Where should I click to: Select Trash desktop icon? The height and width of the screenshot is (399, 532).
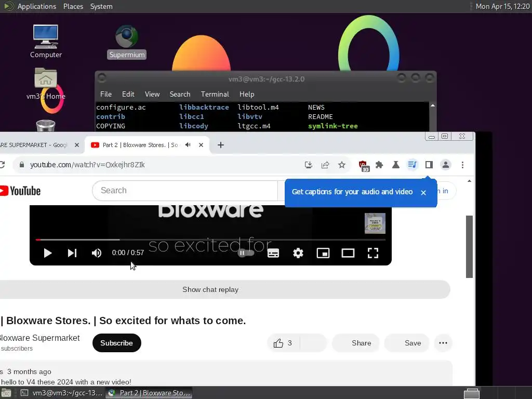pos(46,126)
